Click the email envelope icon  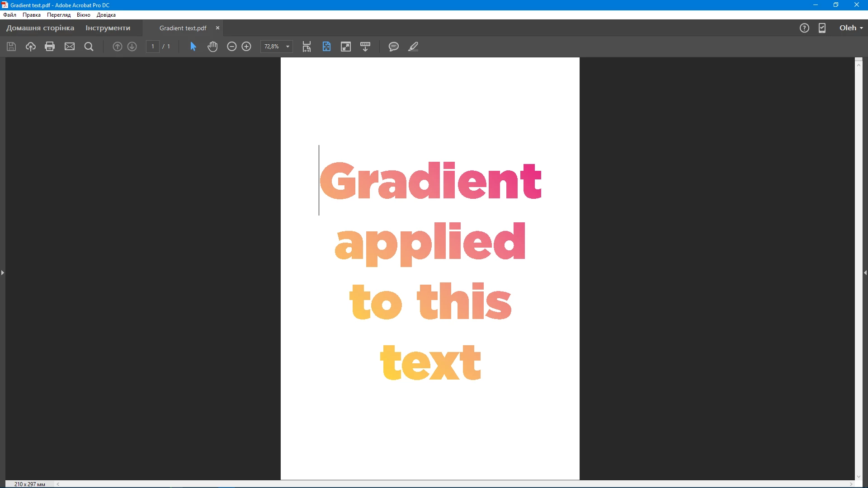(x=70, y=47)
